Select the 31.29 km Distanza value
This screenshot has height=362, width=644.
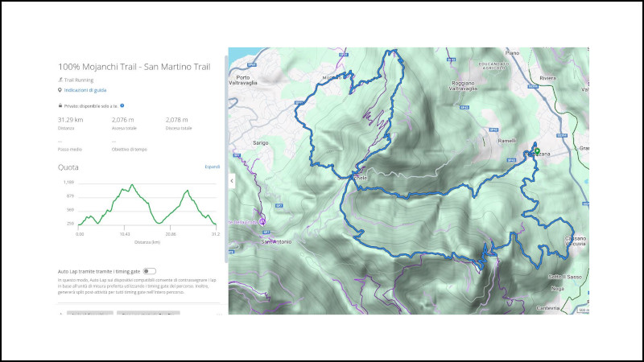coord(71,119)
